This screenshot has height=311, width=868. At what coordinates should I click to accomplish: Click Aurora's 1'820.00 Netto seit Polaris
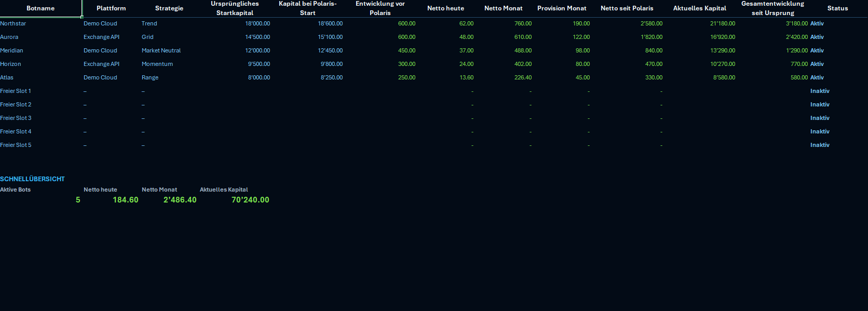pos(652,37)
